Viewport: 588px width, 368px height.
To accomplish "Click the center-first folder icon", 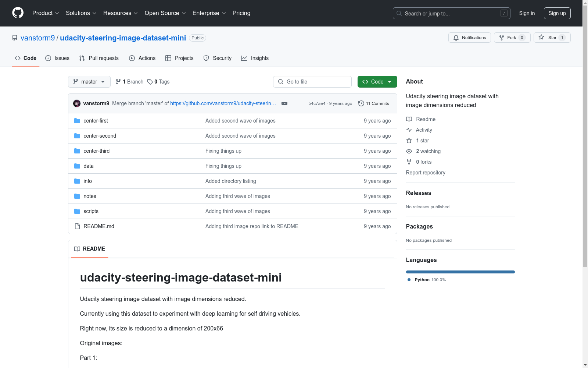I will [77, 121].
